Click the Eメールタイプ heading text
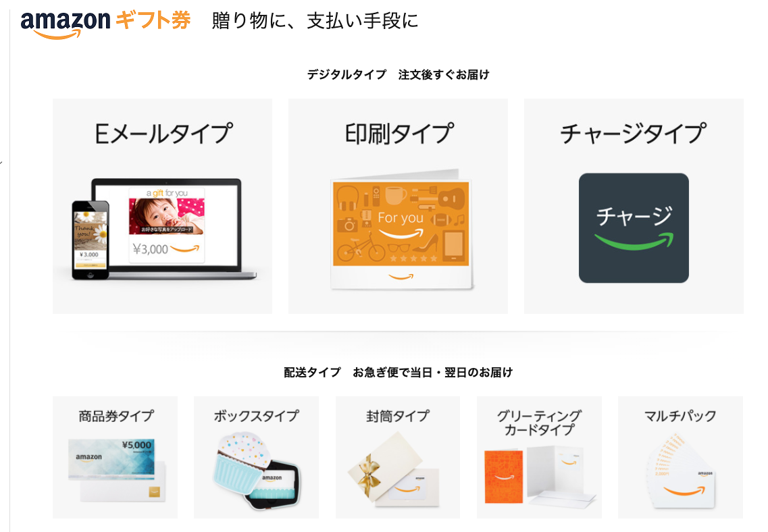This screenshot has height=532, width=768. pyautogui.click(x=163, y=134)
